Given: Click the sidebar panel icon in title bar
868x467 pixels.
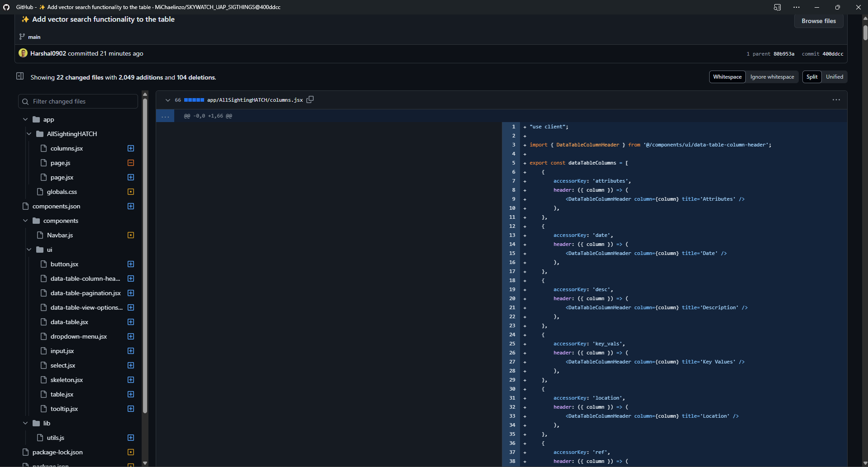Looking at the screenshot, I should (x=777, y=7).
